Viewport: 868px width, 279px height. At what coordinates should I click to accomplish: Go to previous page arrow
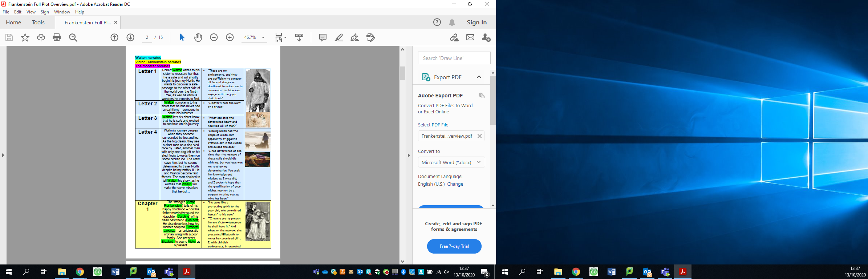pyautogui.click(x=114, y=37)
